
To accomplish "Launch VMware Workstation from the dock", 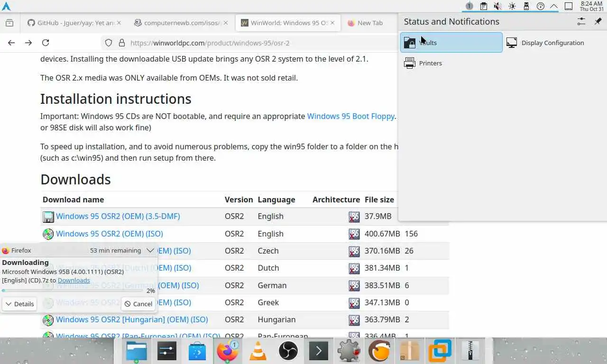I will (x=440, y=351).
